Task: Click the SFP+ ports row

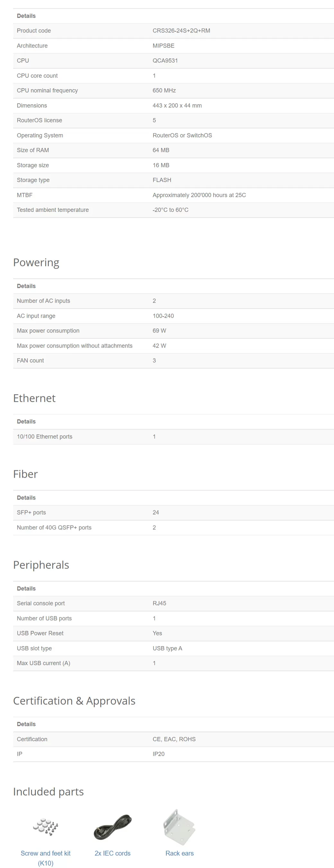Action: (x=173, y=513)
